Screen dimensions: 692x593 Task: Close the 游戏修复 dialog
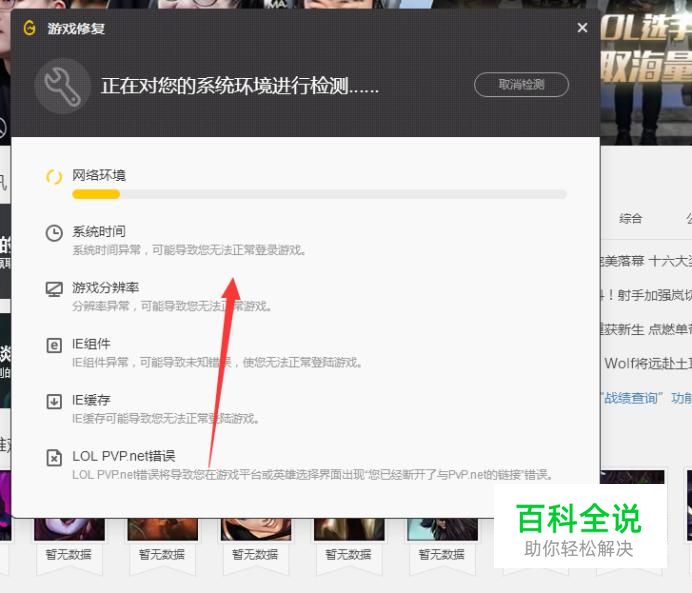click(x=582, y=28)
